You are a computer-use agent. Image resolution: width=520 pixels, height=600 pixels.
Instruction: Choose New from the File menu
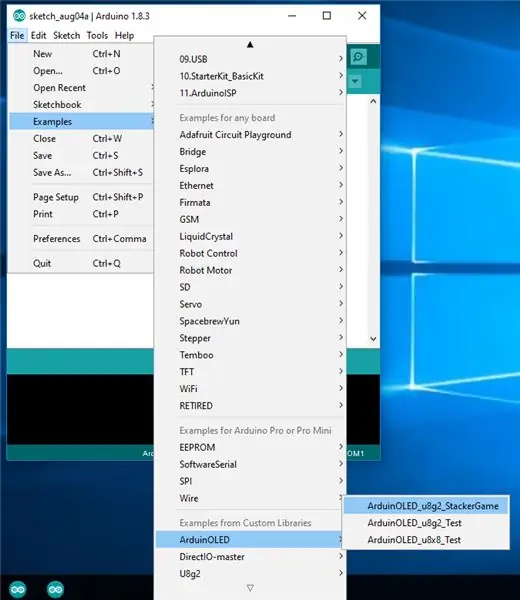pos(81,54)
